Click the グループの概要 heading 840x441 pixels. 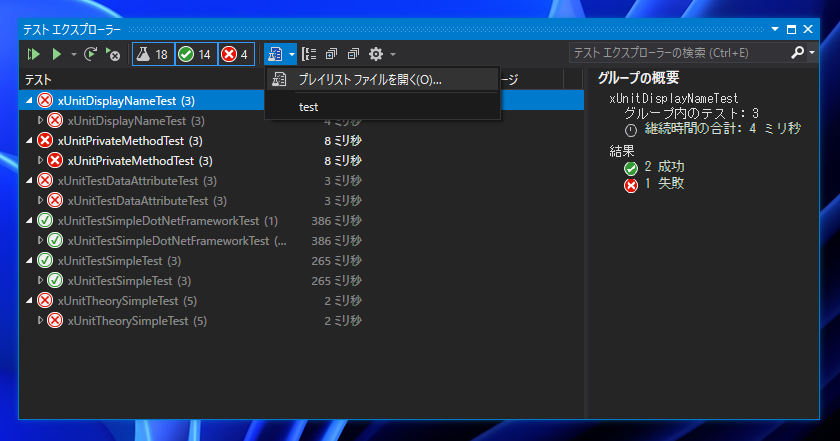pyautogui.click(x=639, y=78)
